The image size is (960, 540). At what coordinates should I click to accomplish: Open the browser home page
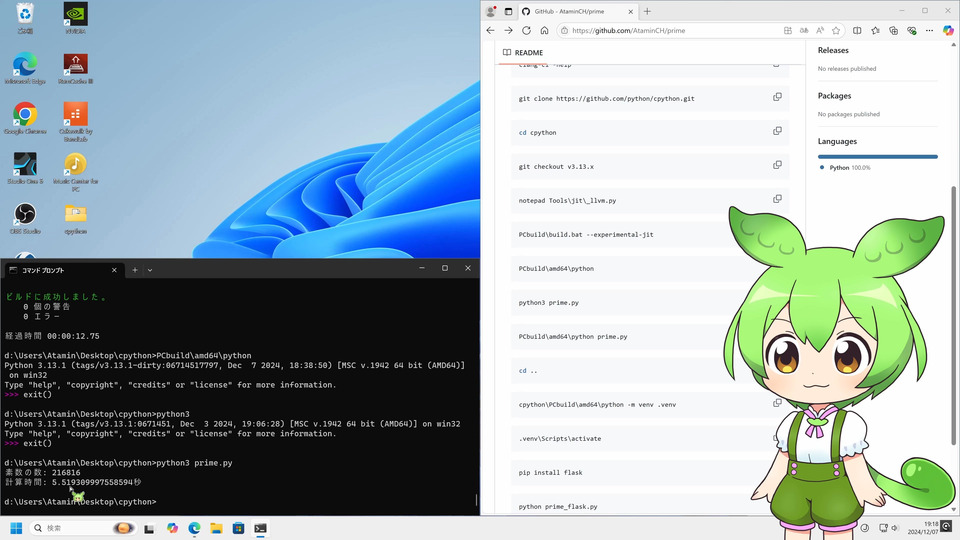click(544, 30)
